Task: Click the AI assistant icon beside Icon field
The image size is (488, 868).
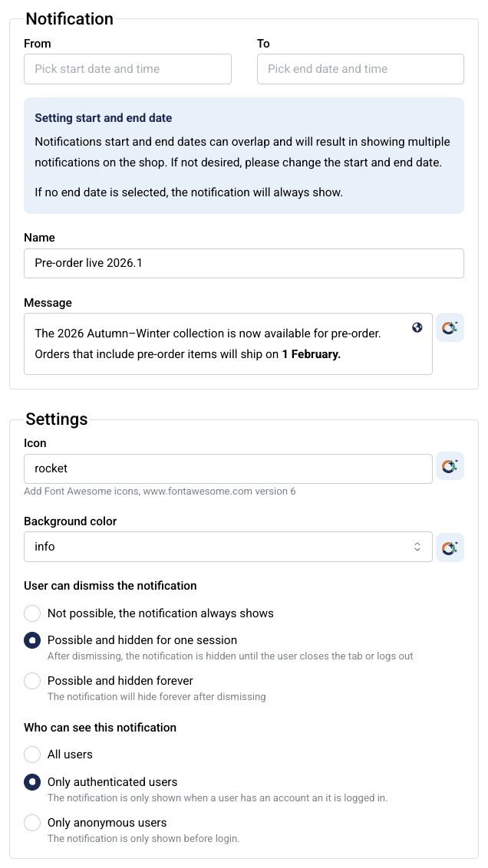Action: click(x=450, y=466)
